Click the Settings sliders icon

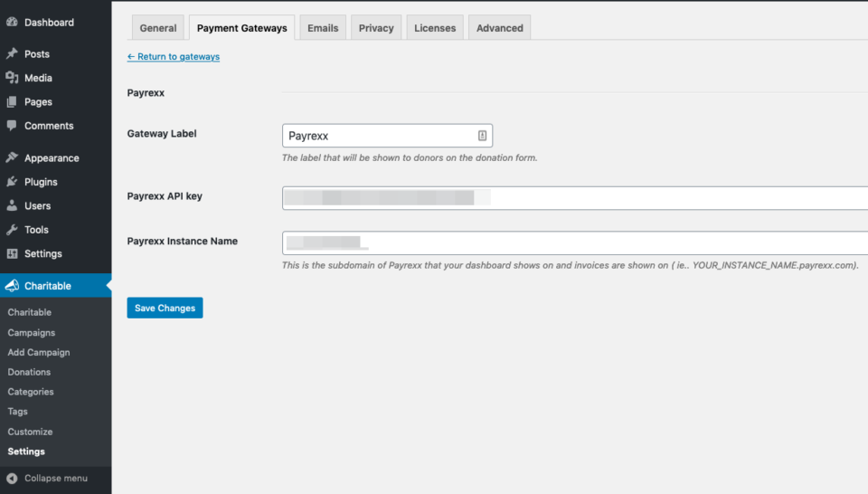click(x=12, y=253)
